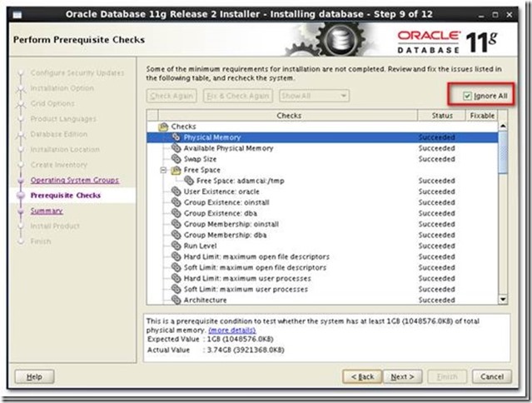Click the Cancel button

(492, 376)
